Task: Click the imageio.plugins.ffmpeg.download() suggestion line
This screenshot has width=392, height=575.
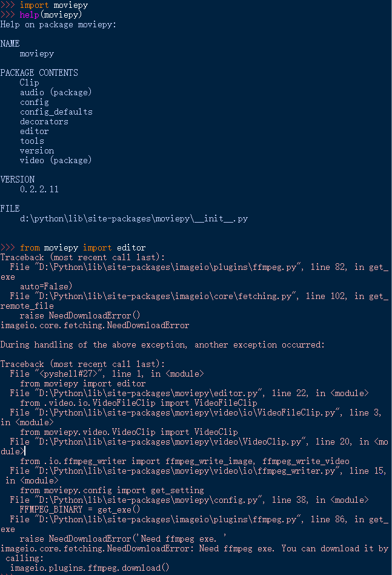Action: tap(90, 568)
